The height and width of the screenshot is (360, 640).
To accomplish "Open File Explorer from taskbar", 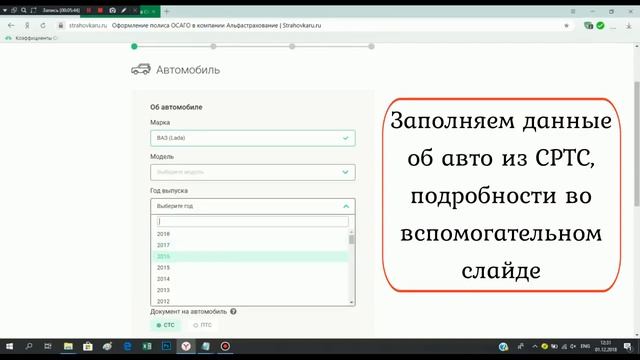I will (x=68, y=347).
